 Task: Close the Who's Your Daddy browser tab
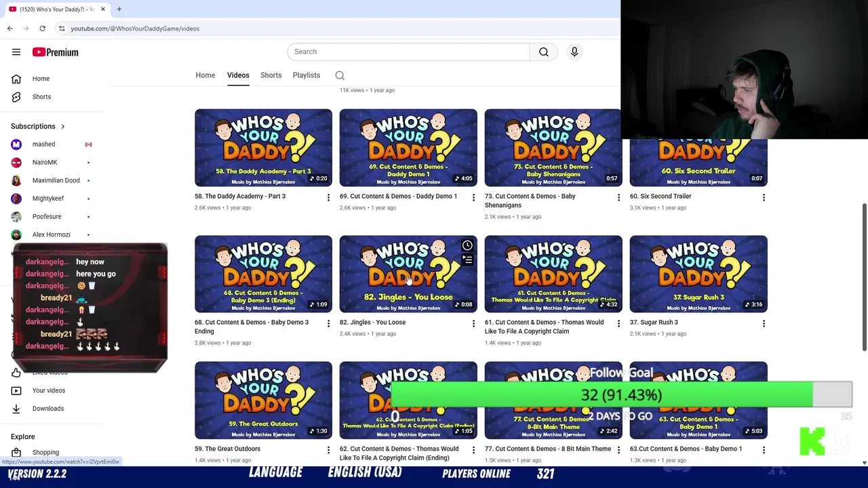(103, 9)
